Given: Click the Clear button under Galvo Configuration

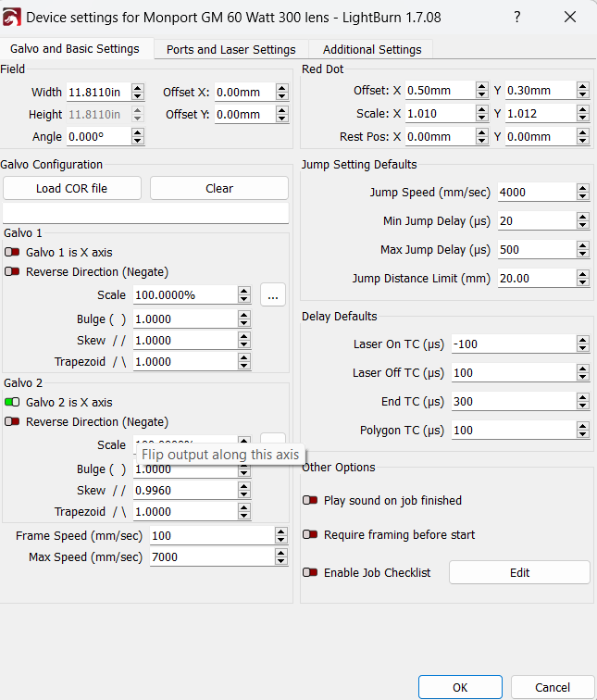Looking at the screenshot, I should tap(219, 188).
